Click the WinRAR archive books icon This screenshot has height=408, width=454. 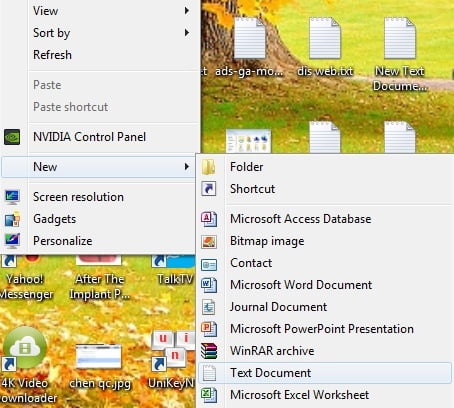tap(209, 351)
